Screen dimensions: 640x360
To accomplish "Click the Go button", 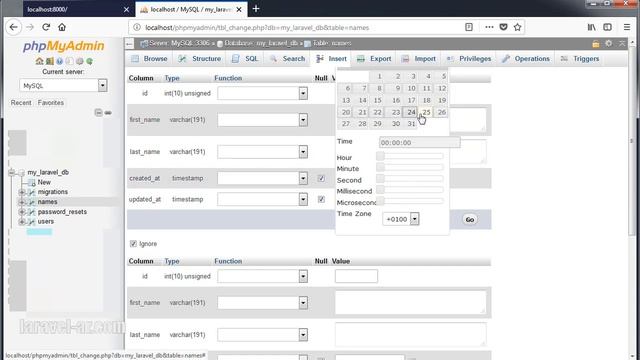I will coord(470,220).
